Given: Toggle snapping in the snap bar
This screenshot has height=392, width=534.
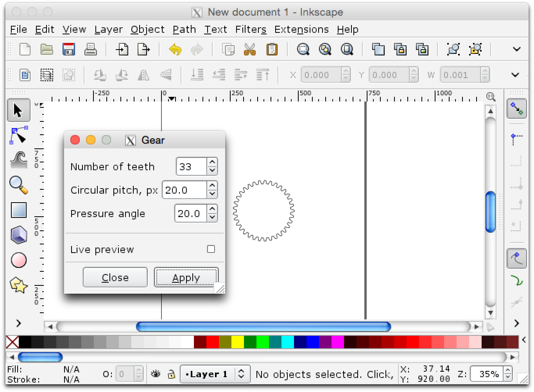Looking at the screenshot, I should [516, 109].
